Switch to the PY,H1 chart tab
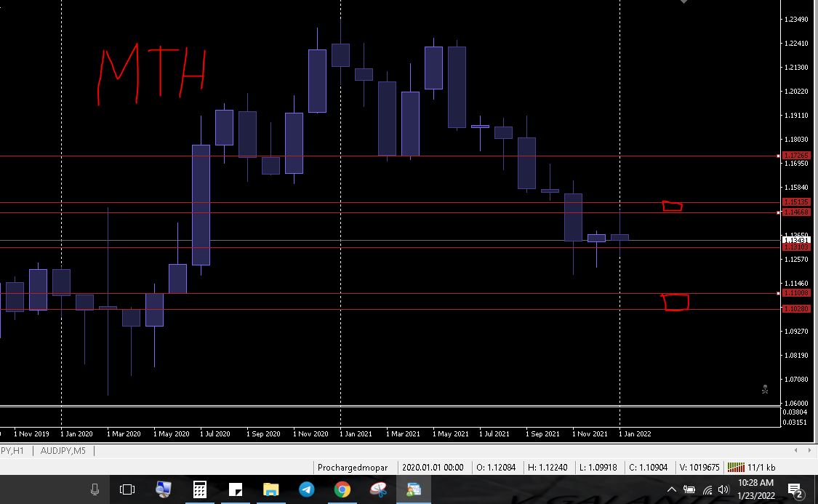The width and height of the screenshot is (818, 504). pos(12,450)
